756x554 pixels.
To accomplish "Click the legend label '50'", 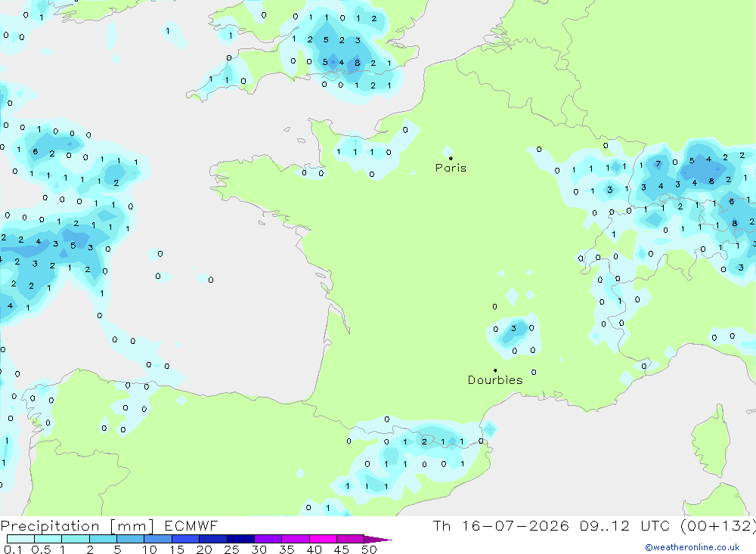I will tap(369, 549).
